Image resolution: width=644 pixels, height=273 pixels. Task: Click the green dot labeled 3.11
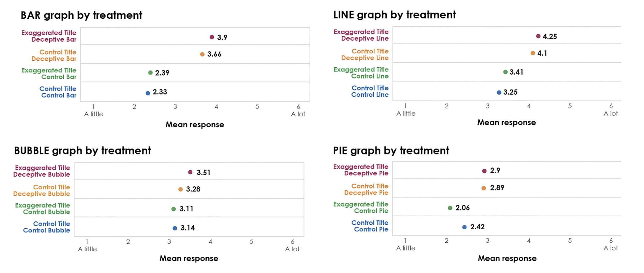pos(174,209)
